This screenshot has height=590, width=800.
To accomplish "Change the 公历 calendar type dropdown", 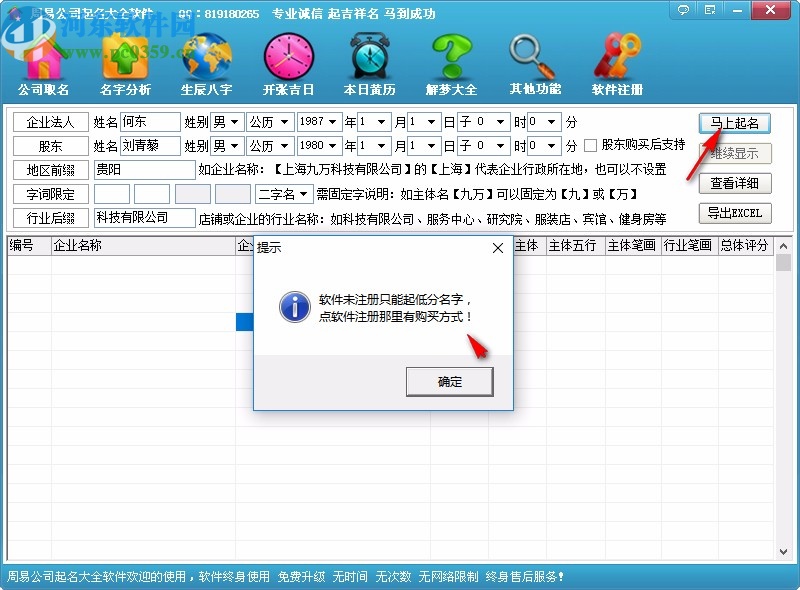I will coord(281,121).
